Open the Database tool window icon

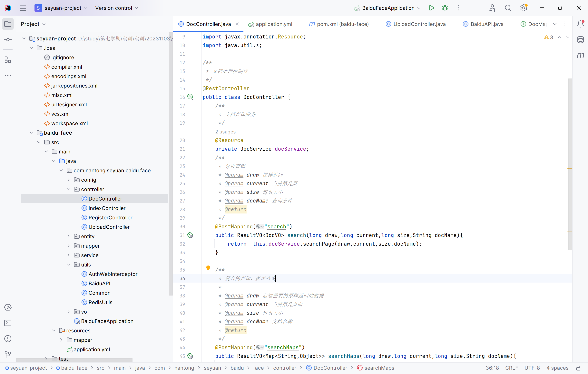(x=580, y=39)
